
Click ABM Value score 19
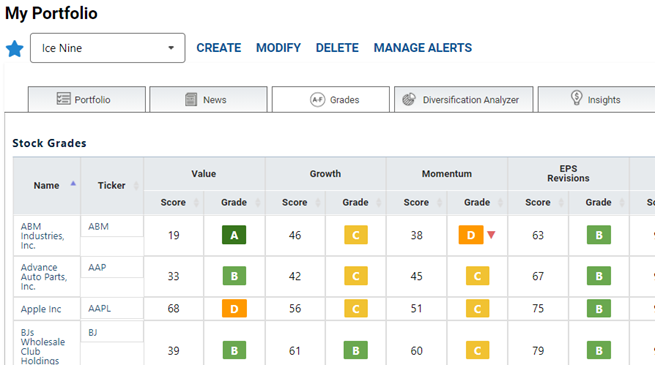(174, 236)
